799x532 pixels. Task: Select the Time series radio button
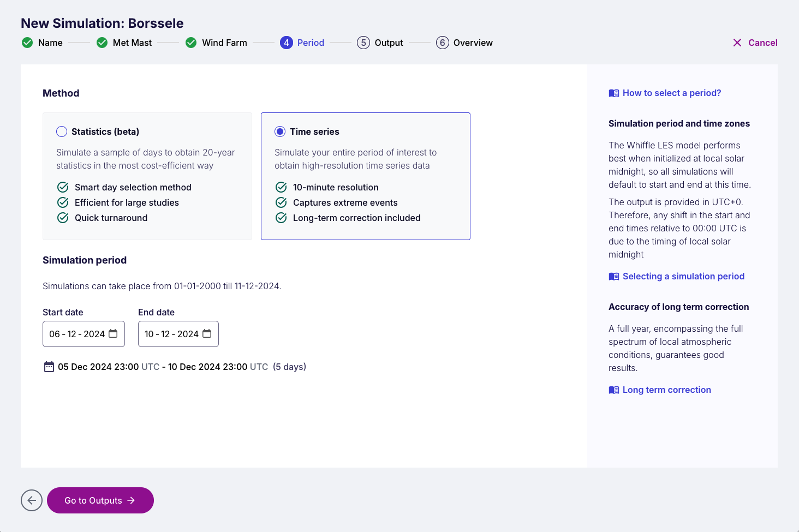point(280,131)
